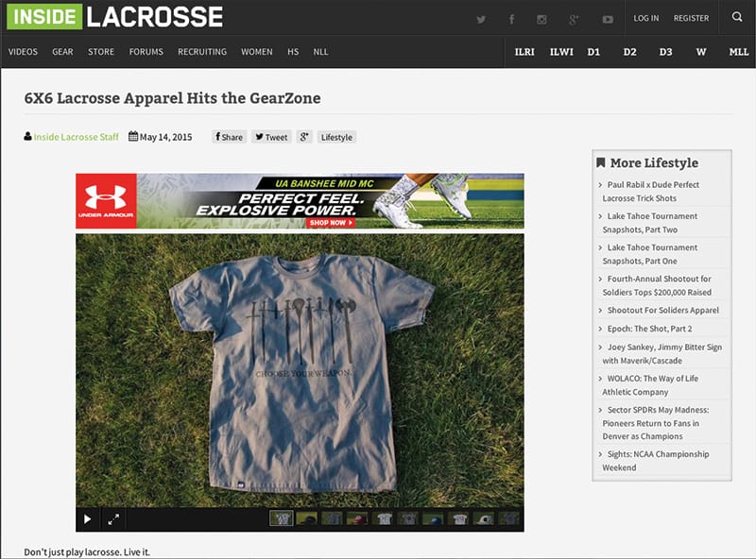Share article via Google Plus button
Screen dimensions: 756x559
[x=304, y=137]
